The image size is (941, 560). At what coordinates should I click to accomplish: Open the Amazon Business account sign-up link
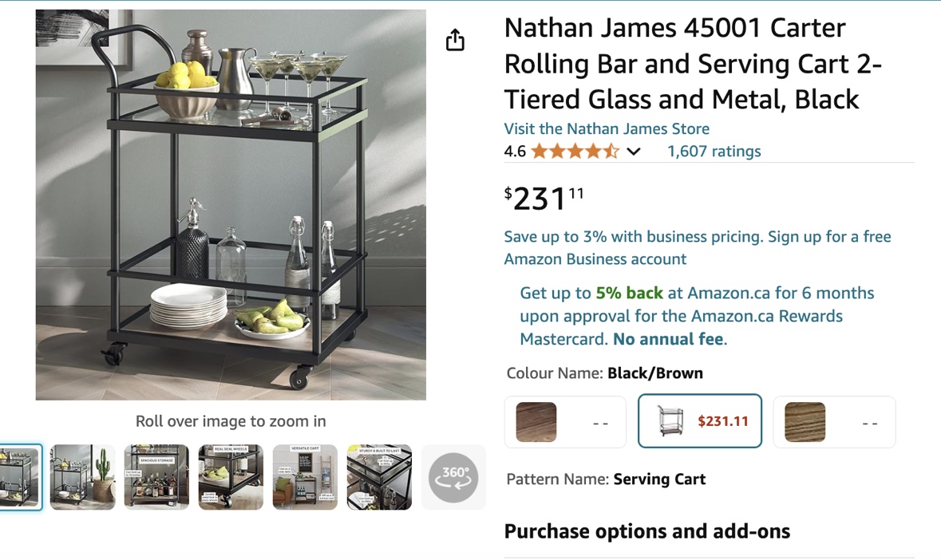pos(698,247)
